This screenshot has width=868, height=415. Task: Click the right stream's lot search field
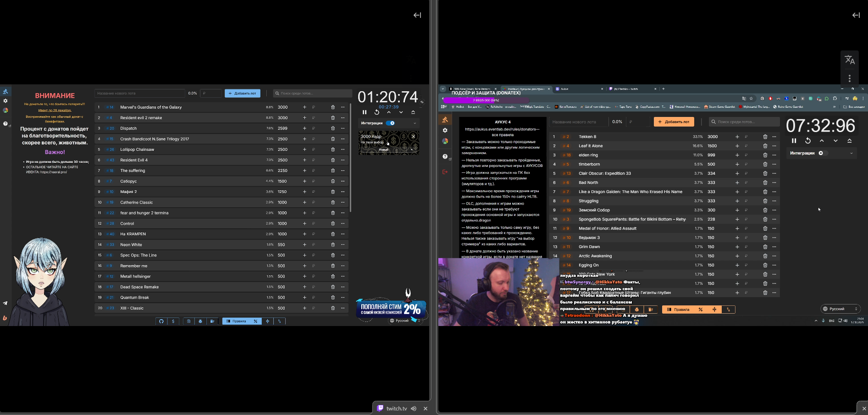pyautogui.click(x=744, y=122)
